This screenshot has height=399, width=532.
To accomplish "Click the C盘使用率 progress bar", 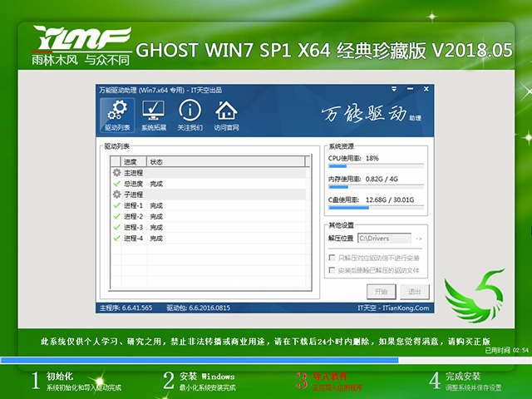I will [376, 208].
